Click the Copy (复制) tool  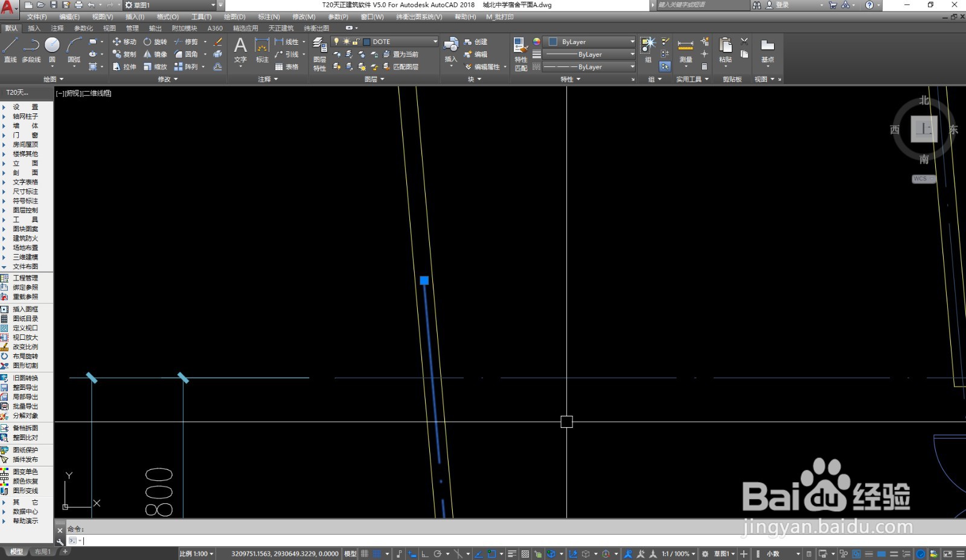(124, 54)
